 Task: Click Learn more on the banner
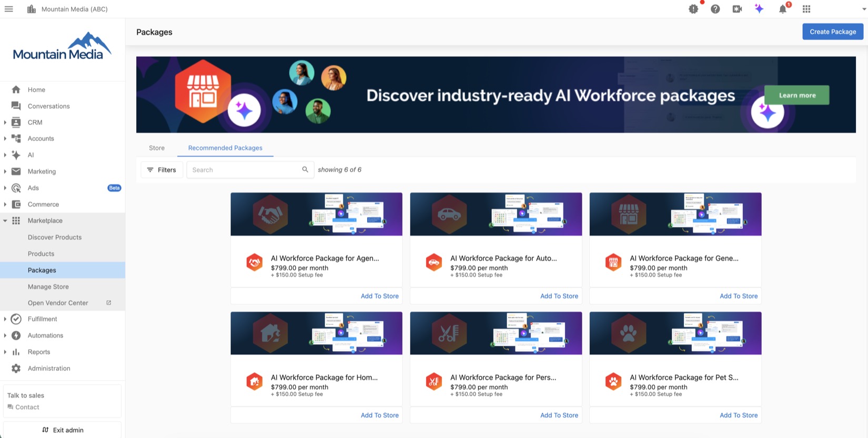pos(797,95)
